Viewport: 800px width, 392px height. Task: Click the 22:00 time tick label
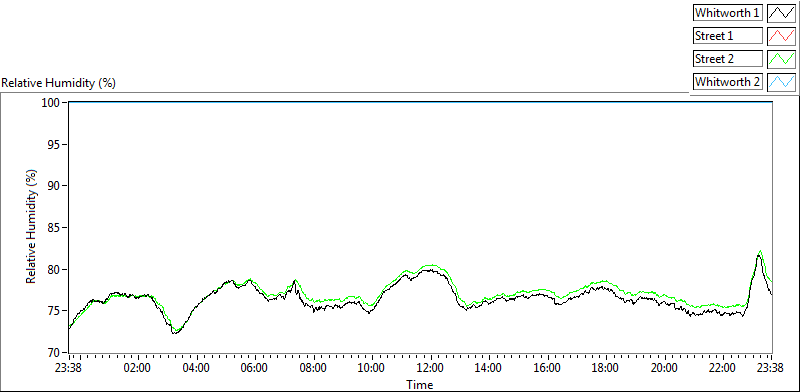[723, 368]
